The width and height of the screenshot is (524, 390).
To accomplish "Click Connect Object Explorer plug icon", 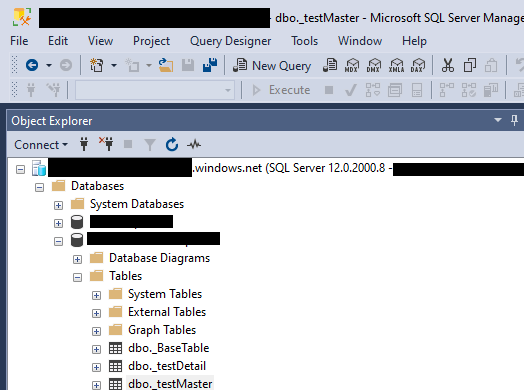I will pyautogui.click(x=84, y=144).
